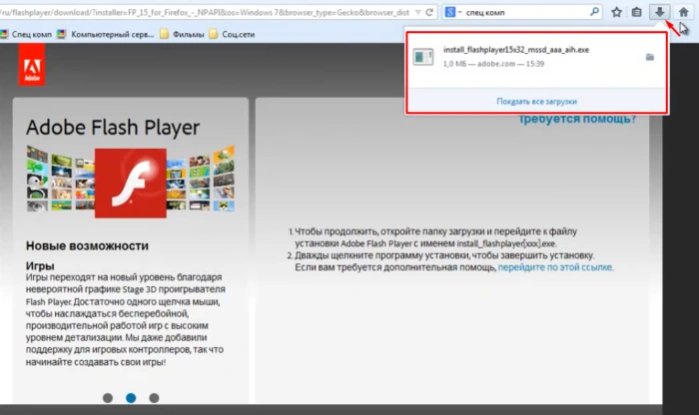Screen dimensions: 699x415
Task: Reload the page with refresh icon
Action: [429, 12]
